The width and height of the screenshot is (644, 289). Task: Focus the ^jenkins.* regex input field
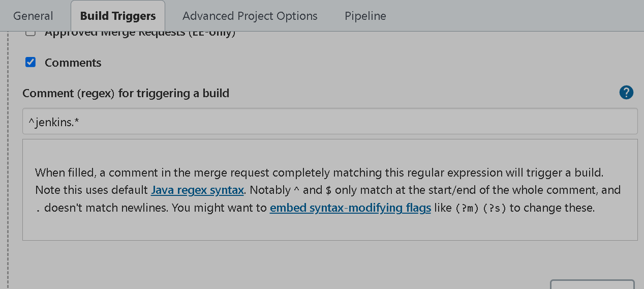coord(330,121)
